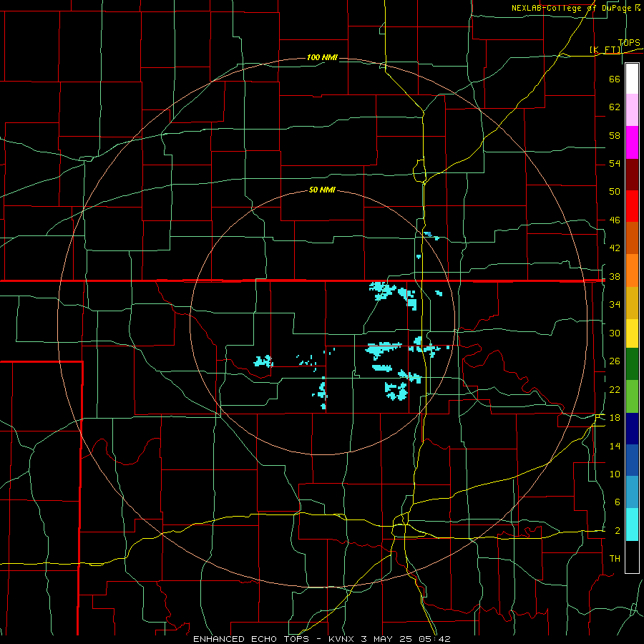644x644 pixels.
Task: Click the light pink legend swatch
Action: click(632, 110)
